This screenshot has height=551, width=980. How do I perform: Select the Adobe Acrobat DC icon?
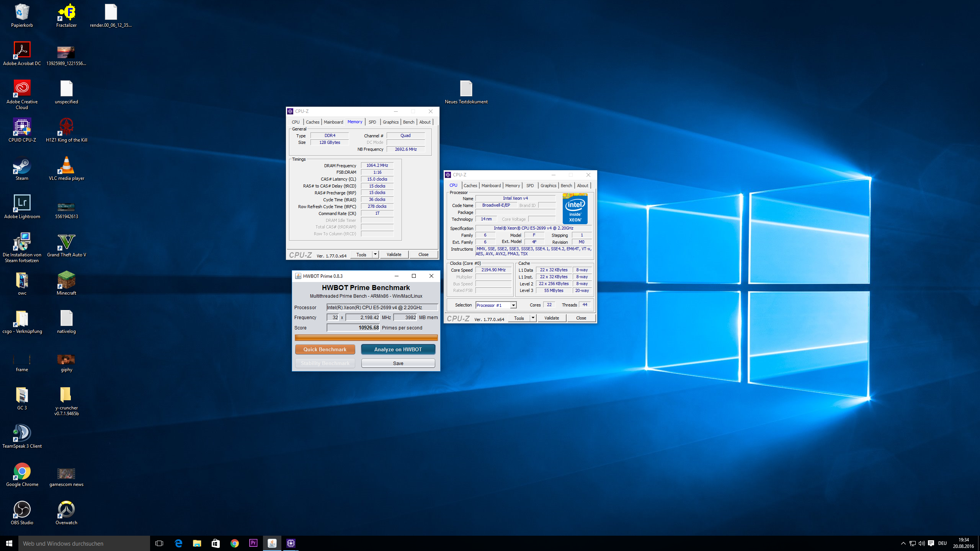(22, 54)
